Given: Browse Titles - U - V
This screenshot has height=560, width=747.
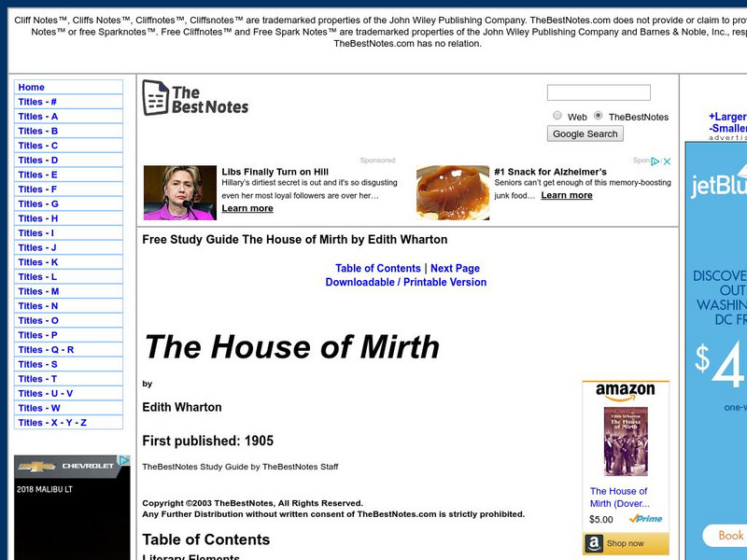Looking at the screenshot, I should [68, 393].
